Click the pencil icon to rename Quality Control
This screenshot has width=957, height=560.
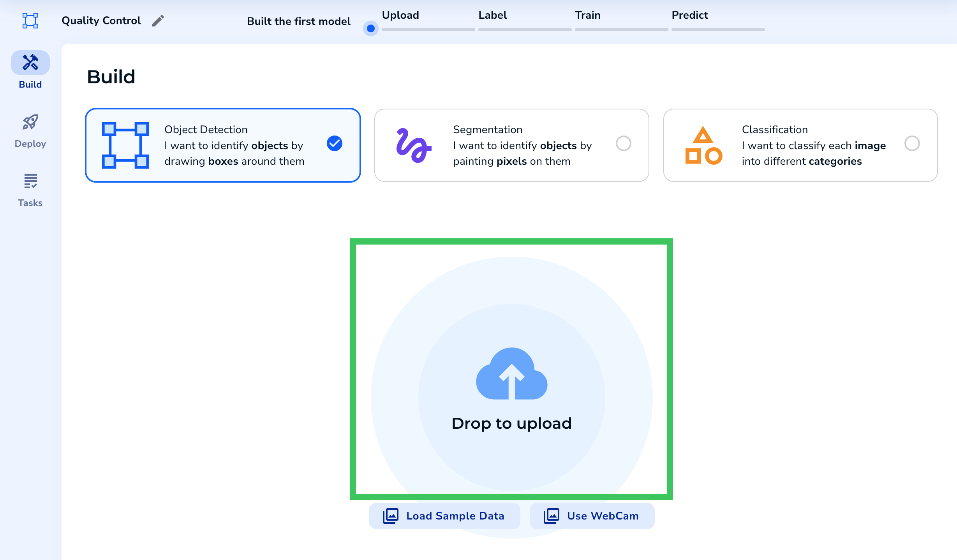158,21
